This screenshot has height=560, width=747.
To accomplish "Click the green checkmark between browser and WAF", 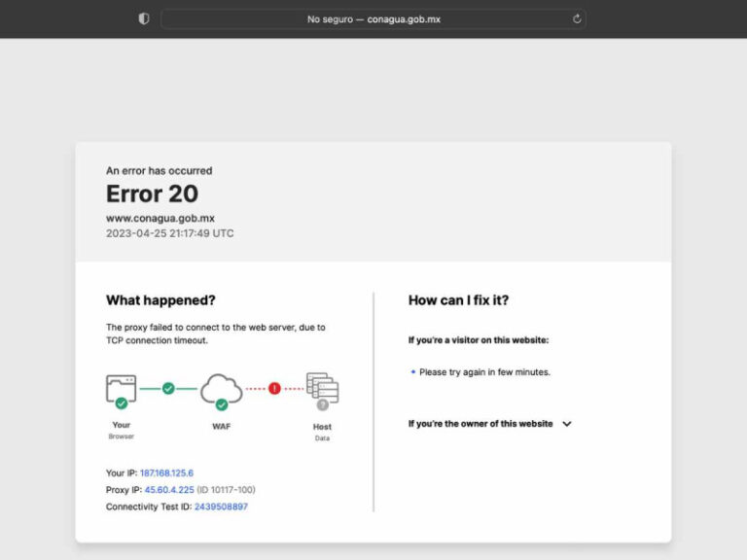I will point(168,388).
